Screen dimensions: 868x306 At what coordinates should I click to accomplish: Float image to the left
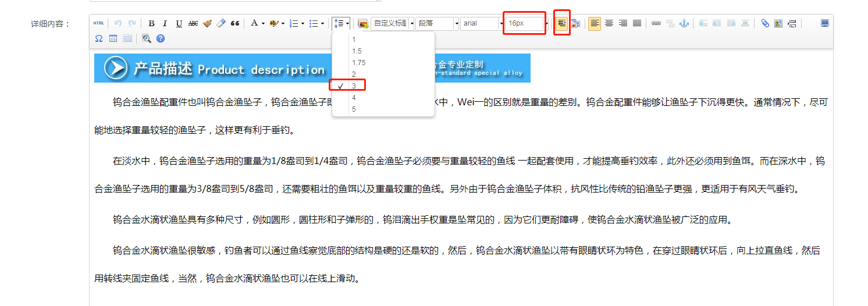(x=717, y=23)
